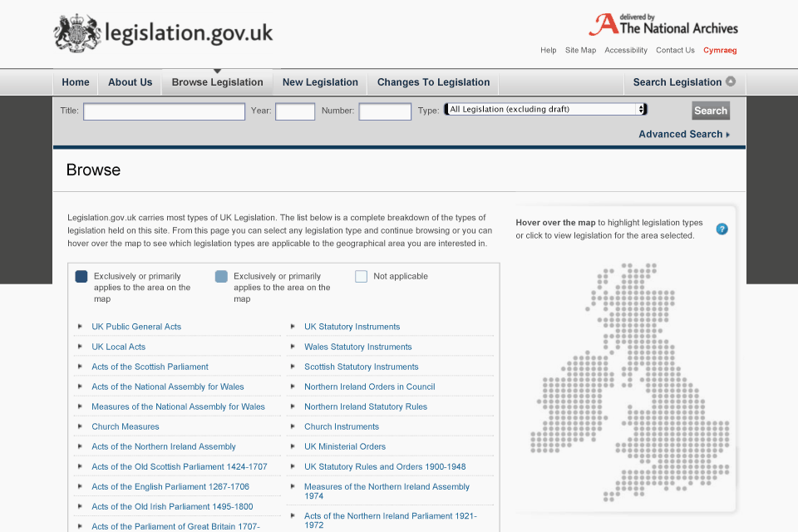This screenshot has width=798, height=532.
Task: Click the Search Legislation collapse arrow icon
Action: tap(731, 81)
